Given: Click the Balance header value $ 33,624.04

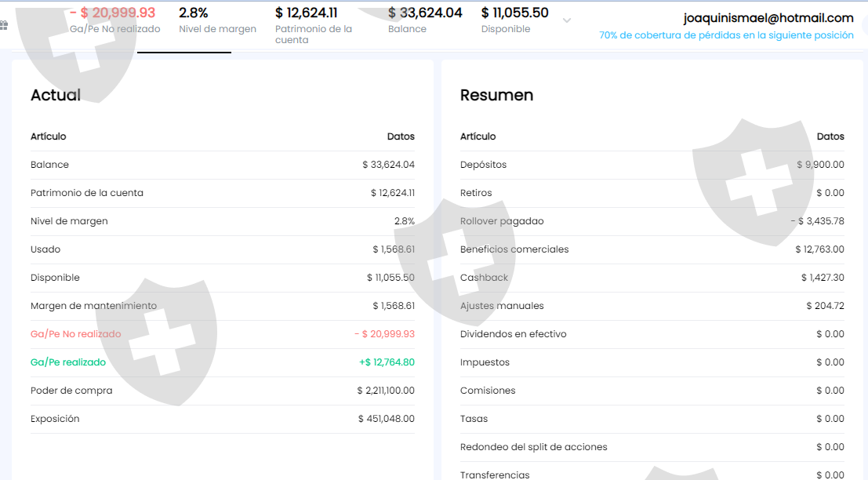Looking at the screenshot, I should tap(425, 13).
